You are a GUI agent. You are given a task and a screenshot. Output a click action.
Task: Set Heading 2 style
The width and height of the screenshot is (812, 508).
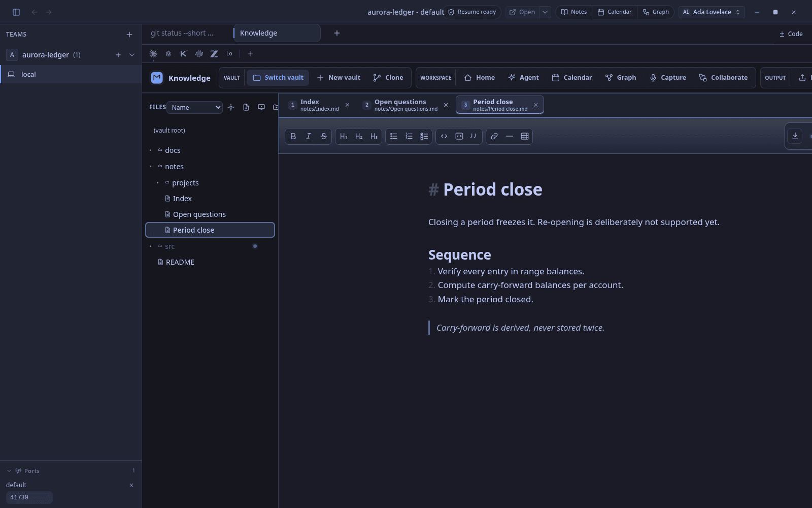[359, 136]
